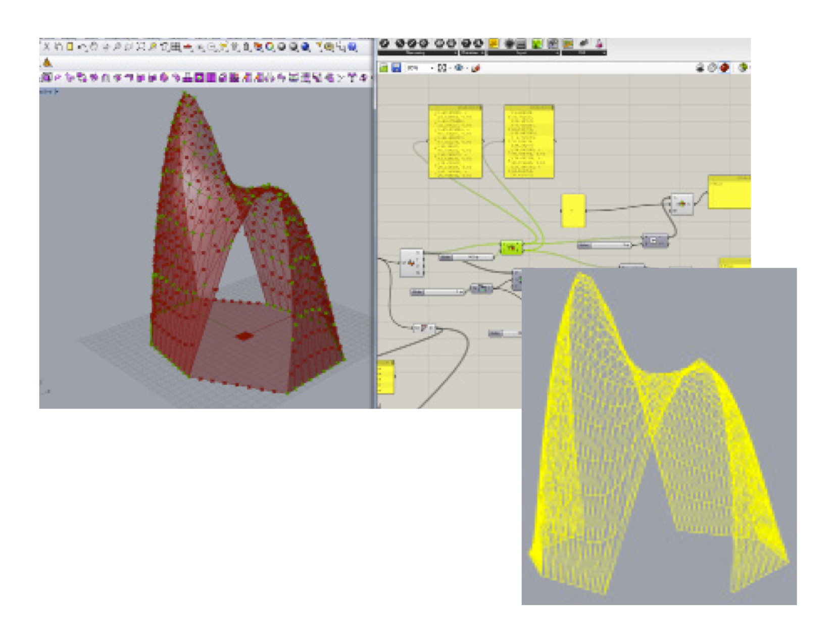Toggle preview visibility with the eye icon

pyautogui.click(x=459, y=68)
